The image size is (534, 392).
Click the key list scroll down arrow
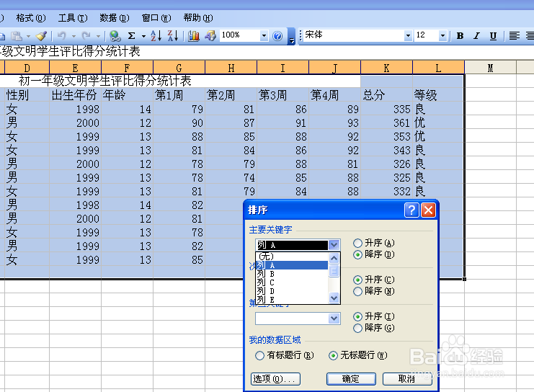[334, 298]
